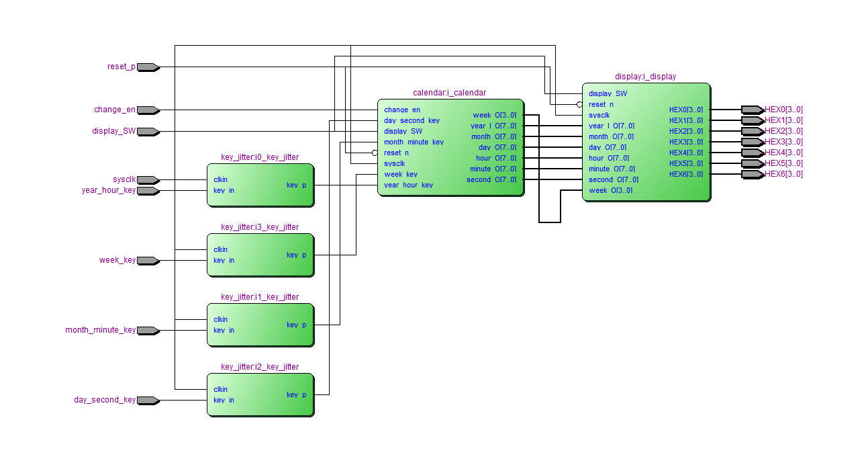The height and width of the screenshot is (461, 868).
Task: Select the week_O[3..0] output on calendar block
Action: click(x=495, y=115)
